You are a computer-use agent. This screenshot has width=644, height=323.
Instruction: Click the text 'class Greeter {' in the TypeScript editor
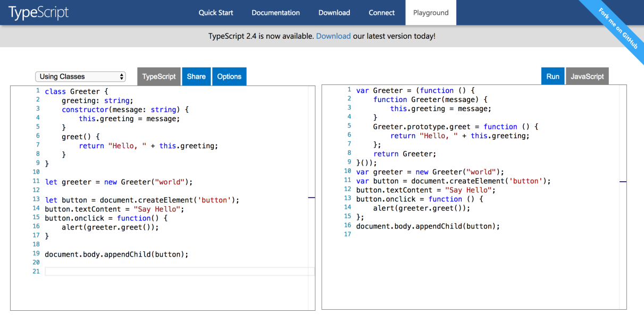pos(77,91)
